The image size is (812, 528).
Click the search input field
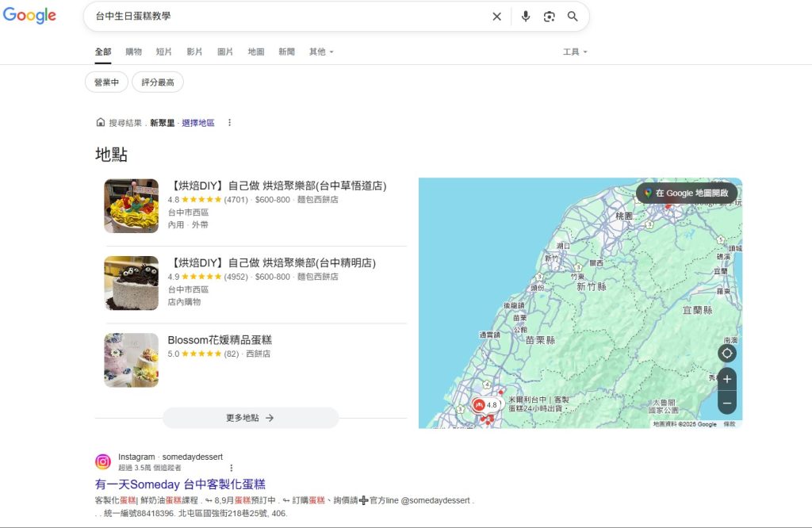[x=290, y=16]
